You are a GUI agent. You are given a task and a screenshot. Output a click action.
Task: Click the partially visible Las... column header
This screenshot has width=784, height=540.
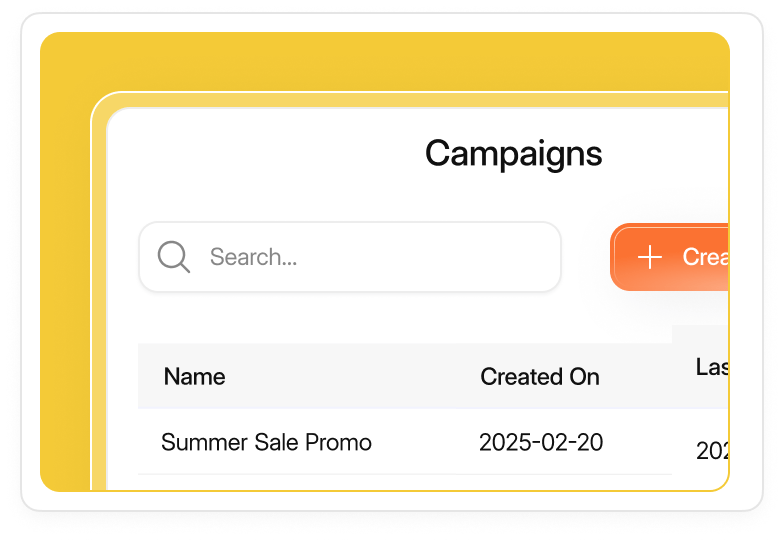711,367
